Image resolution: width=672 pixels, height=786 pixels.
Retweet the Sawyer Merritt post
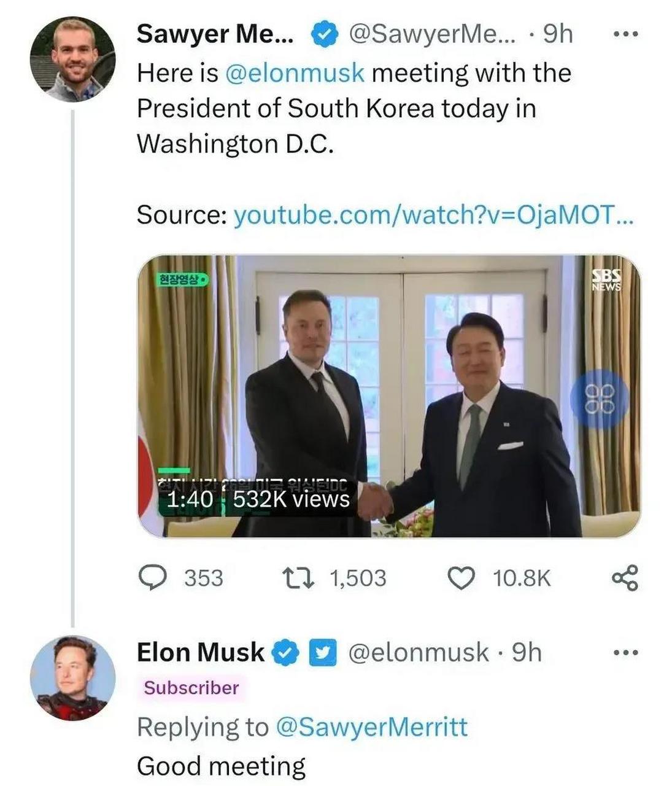coord(298,578)
